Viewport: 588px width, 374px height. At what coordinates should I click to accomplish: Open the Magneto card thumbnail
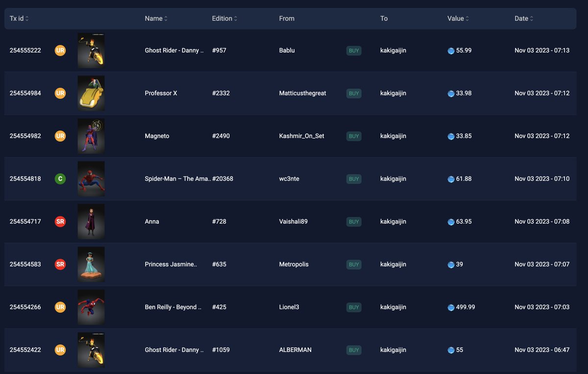[91, 136]
